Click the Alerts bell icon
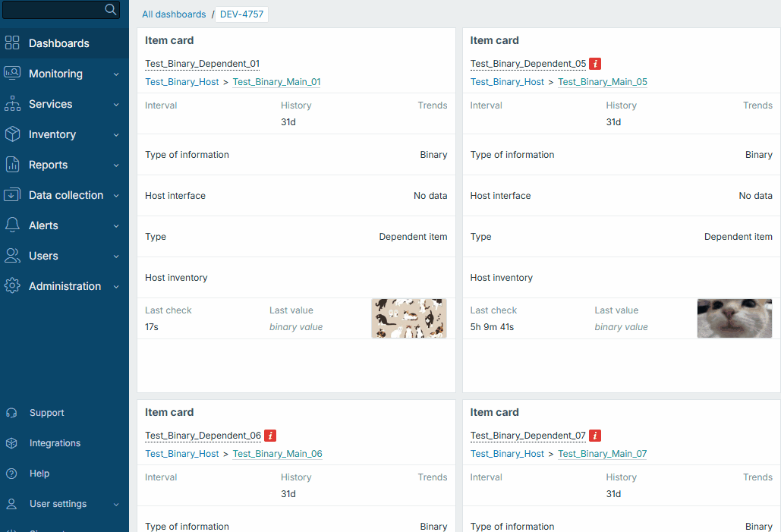Image resolution: width=781 pixels, height=532 pixels. (x=12, y=225)
